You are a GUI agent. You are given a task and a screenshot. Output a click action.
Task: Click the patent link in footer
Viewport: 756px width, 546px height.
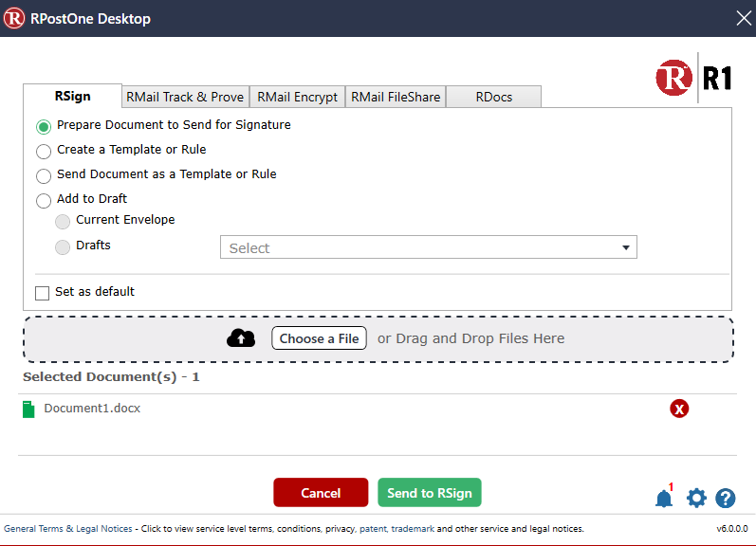[373, 529]
